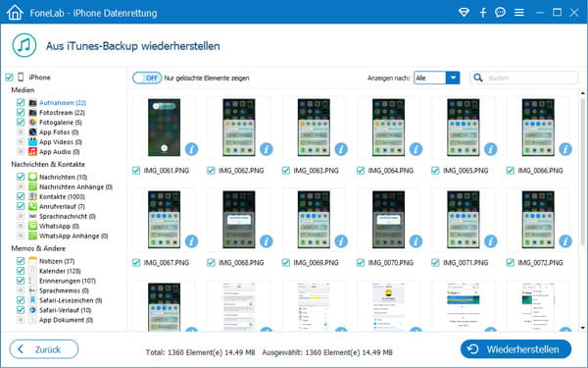The width and height of the screenshot is (588, 368).
Task: Click the Anrufverlauf (7) label
Action: point(62,206)
